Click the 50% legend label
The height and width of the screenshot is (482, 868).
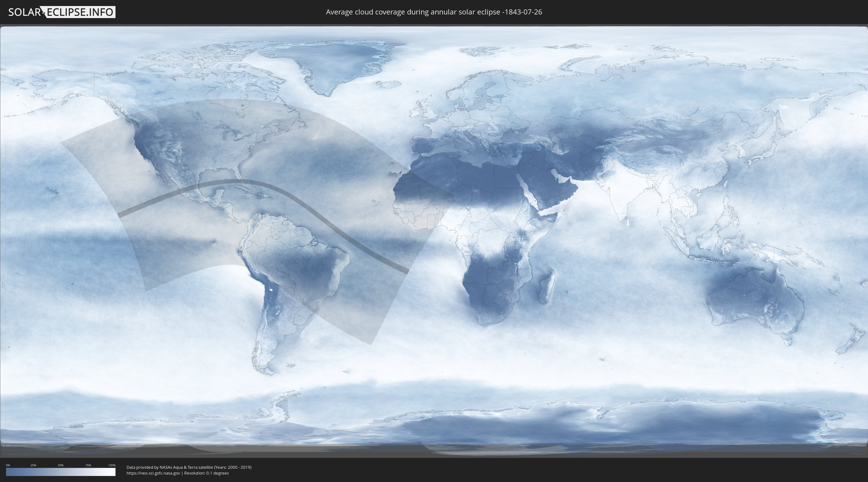61,465
